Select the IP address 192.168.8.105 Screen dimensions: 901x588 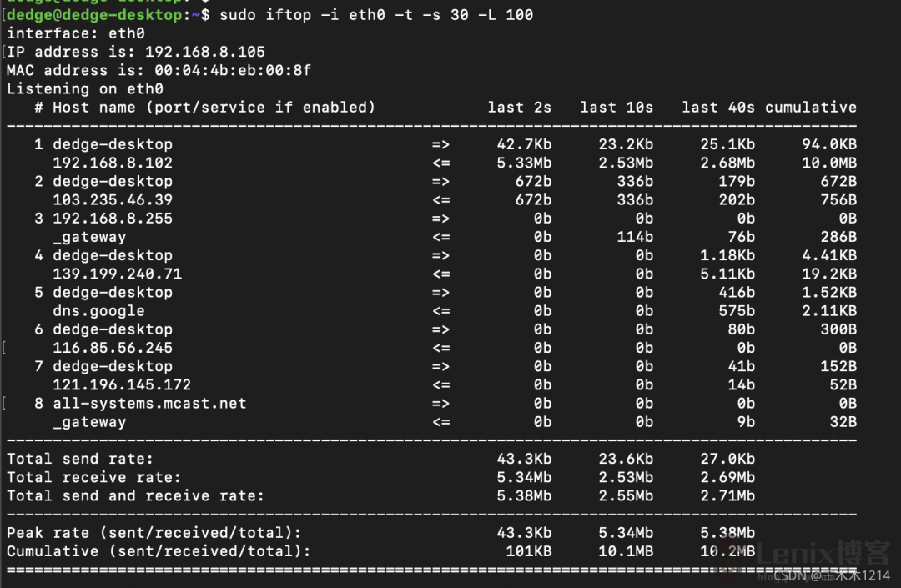(205, 52)
